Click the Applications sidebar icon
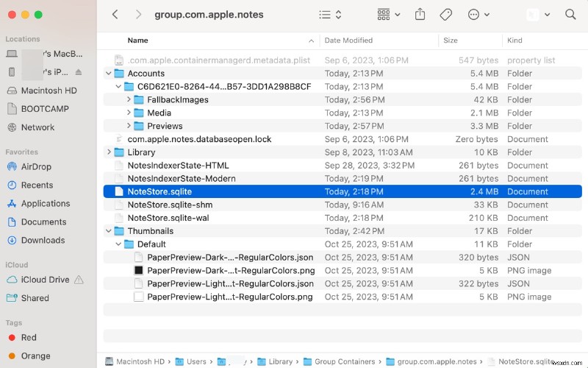Image resolution: width=588 pixels, height=368 pixels. (x=12, y=204)
